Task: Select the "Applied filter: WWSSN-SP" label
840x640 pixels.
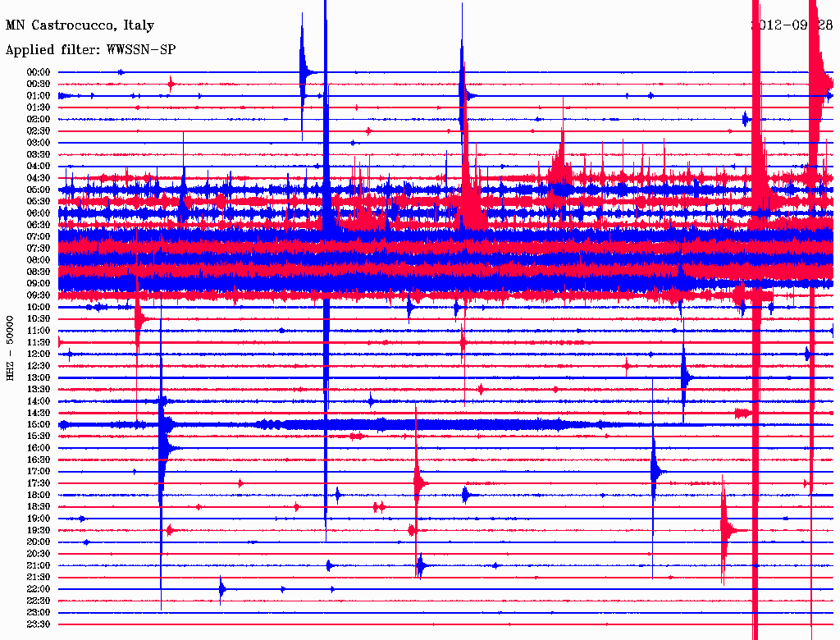Action: (90, 50)
